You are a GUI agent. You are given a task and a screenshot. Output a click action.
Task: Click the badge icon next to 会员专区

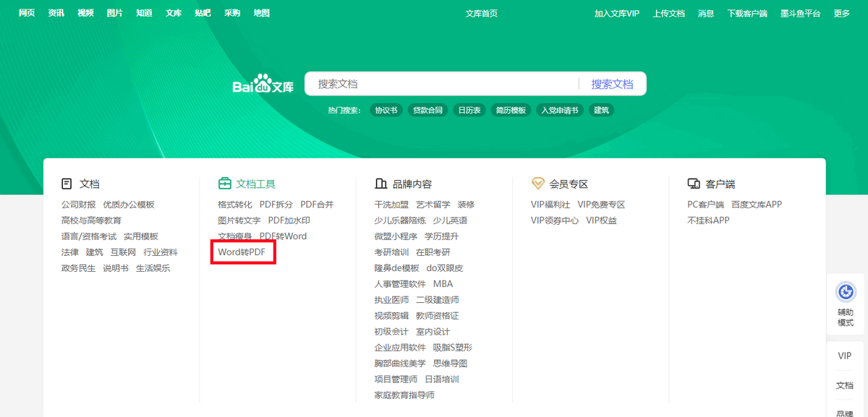(x=537, y=184)
